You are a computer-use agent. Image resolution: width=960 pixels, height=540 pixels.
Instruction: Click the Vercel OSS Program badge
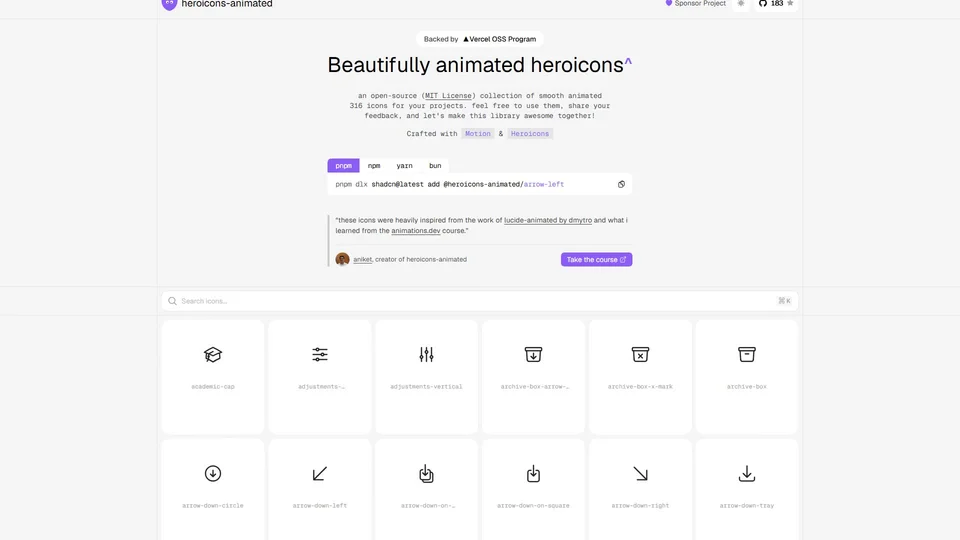(479, 39)
